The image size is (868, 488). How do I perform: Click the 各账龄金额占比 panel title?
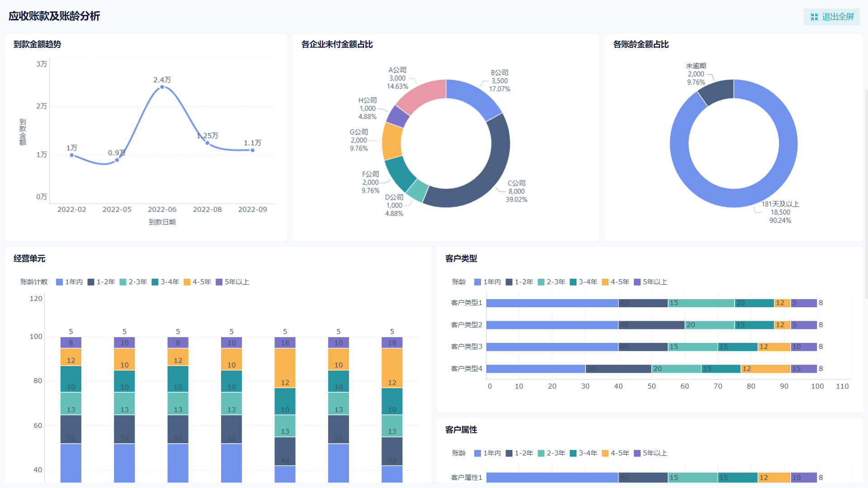point(641,44)
